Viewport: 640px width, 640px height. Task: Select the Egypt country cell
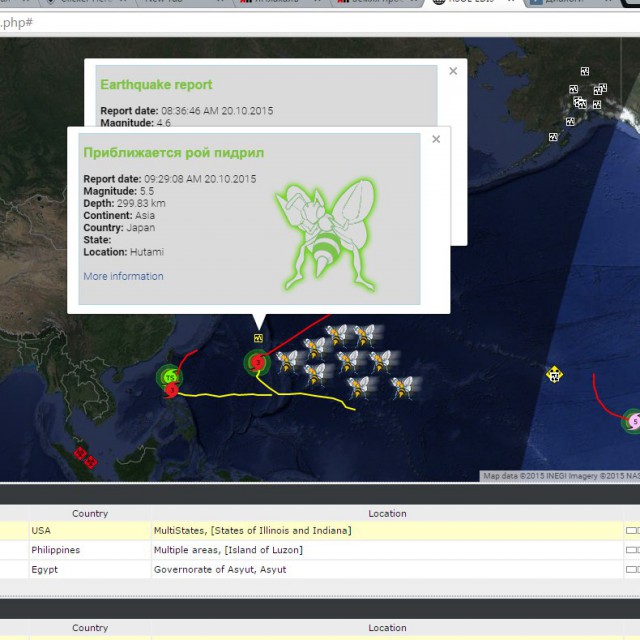click(90, 570)
